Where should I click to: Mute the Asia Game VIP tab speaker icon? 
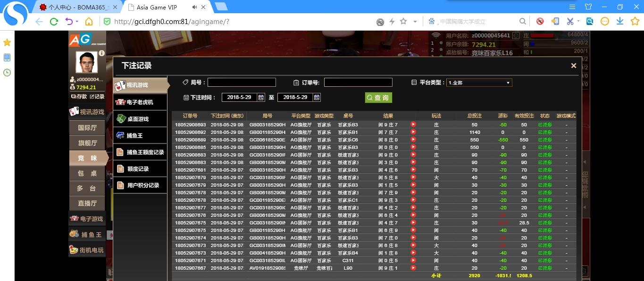click(195, 7)
